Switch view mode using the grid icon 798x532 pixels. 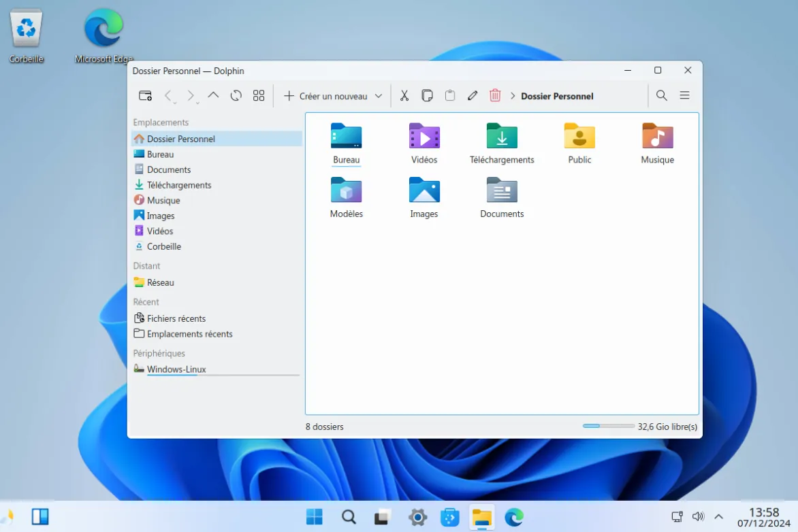[259, 96]
